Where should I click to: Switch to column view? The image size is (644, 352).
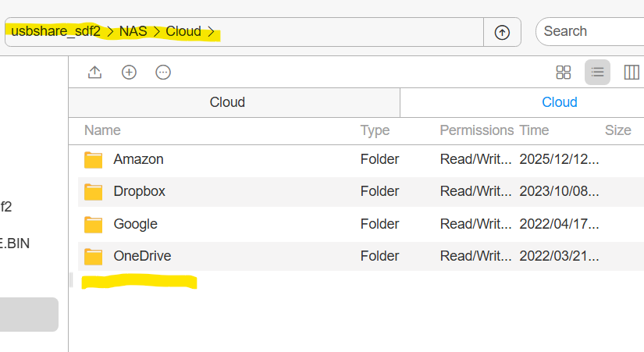click(x=632, y=73)
